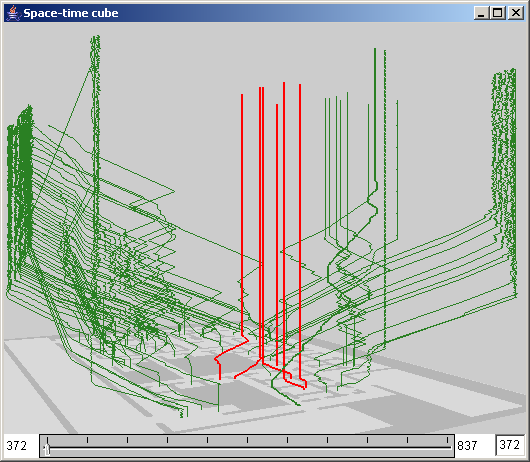Viewport: 530px width, 462px height.
Task: Click the Java icon in the title bar
Action: point(13,13)
